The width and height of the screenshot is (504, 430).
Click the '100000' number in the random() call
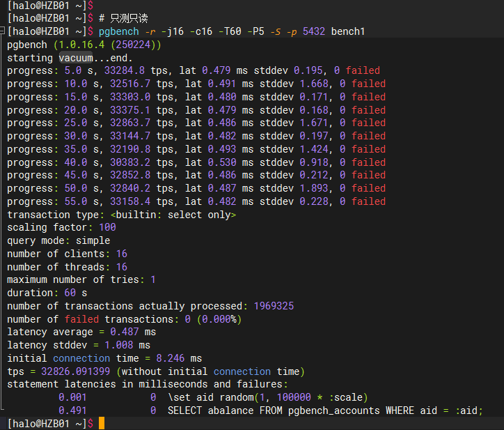tap(294, 397)
